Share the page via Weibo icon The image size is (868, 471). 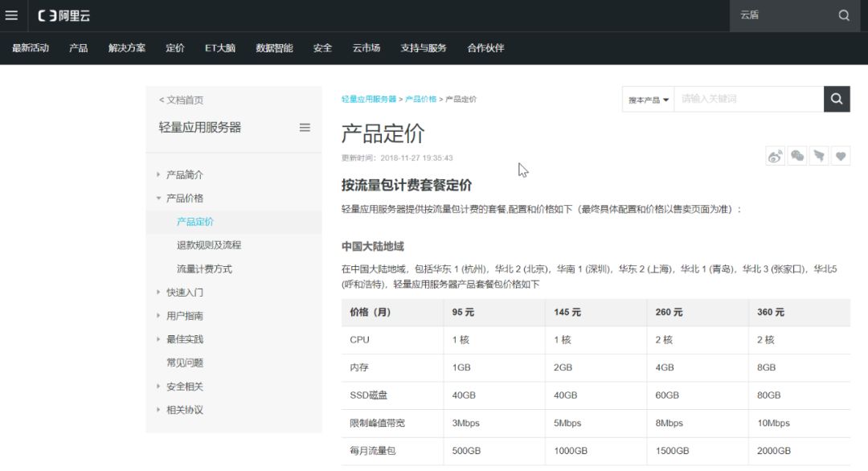[x=775, y=156]
